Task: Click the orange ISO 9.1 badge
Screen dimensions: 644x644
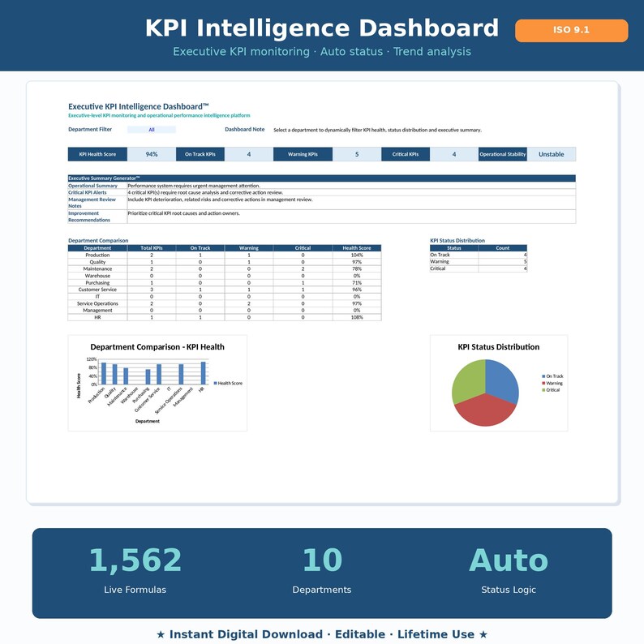Action: pos(571,30)
